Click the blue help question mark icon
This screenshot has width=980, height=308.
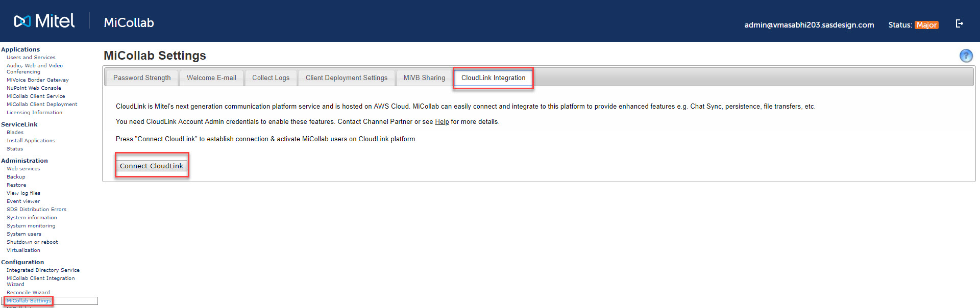pyautogui.click(x=966, y=56)
